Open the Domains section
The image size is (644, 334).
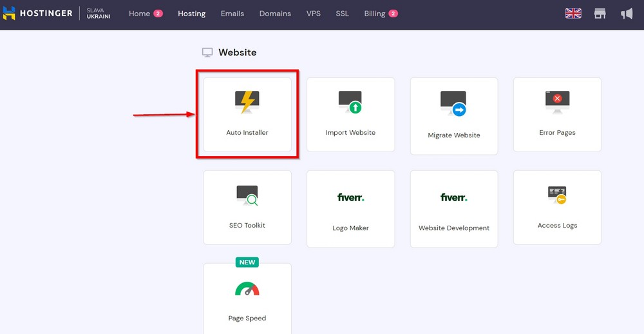275,14
